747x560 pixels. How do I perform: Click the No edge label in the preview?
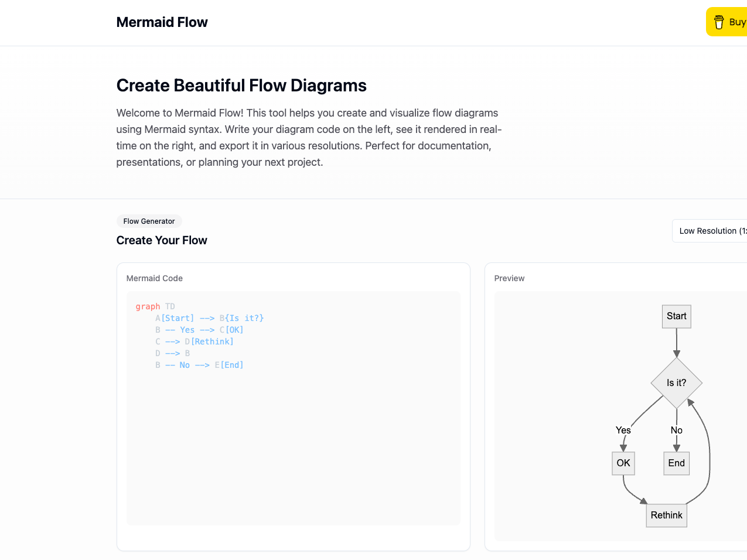676,430
